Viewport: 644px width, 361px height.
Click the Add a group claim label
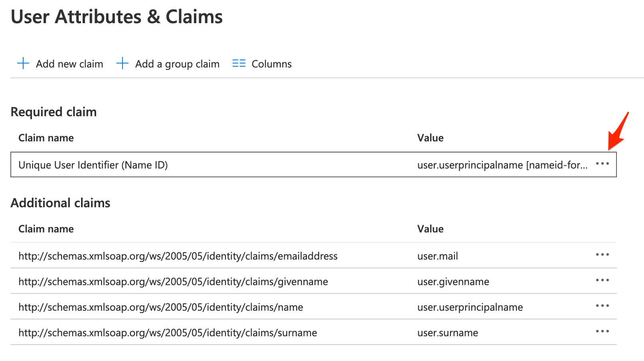(177, 64)
